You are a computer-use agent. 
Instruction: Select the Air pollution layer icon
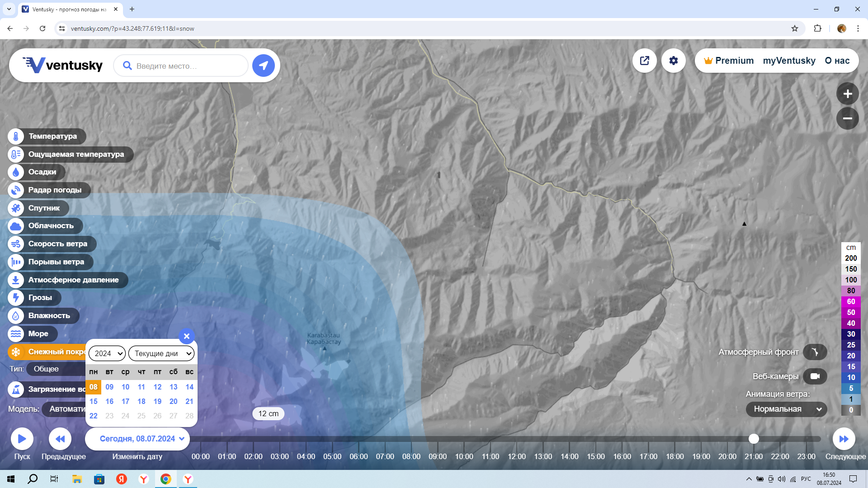tap(16, 389)
